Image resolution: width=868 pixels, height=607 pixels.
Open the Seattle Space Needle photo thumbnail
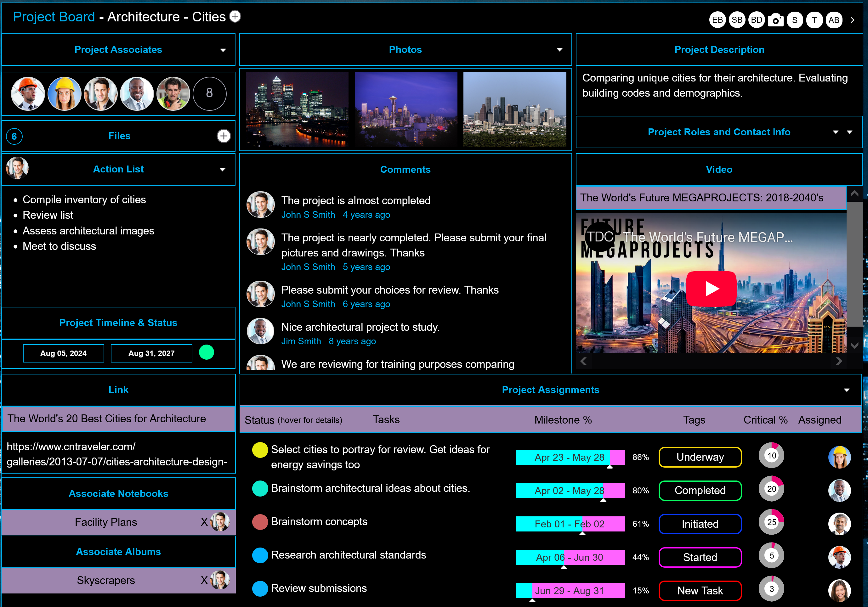click(406, 110)
